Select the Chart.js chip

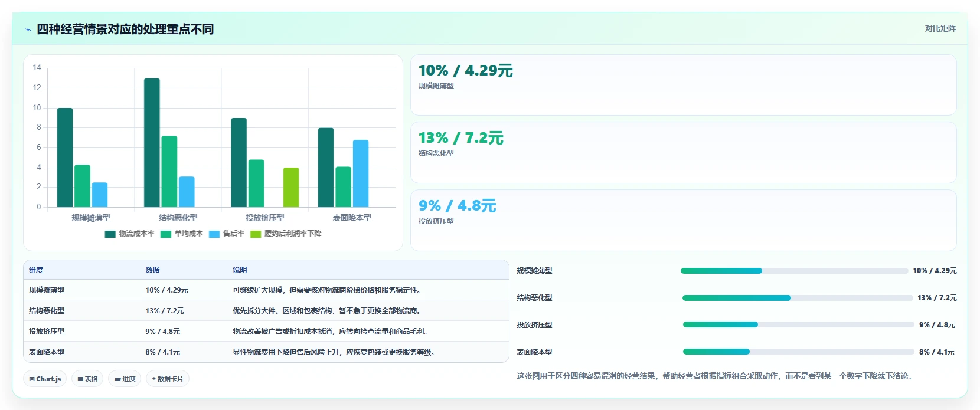coord(45,379)
